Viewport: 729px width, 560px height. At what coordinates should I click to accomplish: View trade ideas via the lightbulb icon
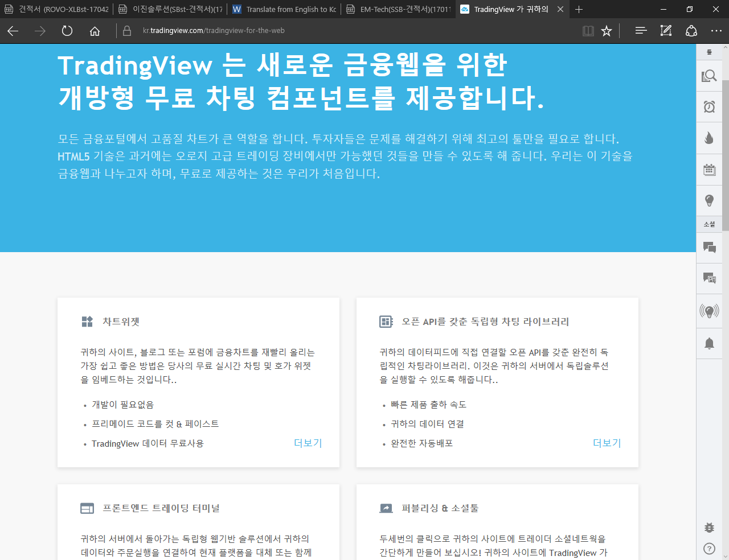tap(709, 200)
